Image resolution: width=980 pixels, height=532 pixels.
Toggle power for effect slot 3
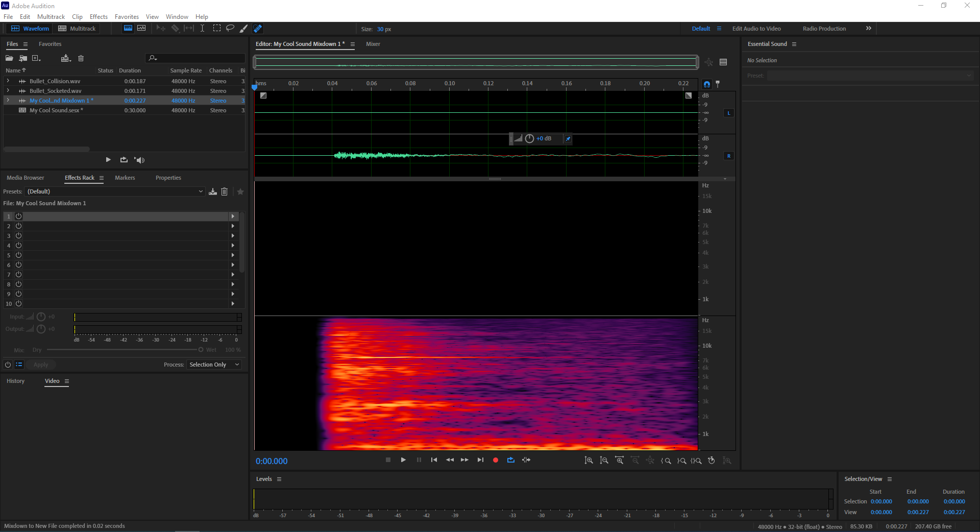point(18,235)
